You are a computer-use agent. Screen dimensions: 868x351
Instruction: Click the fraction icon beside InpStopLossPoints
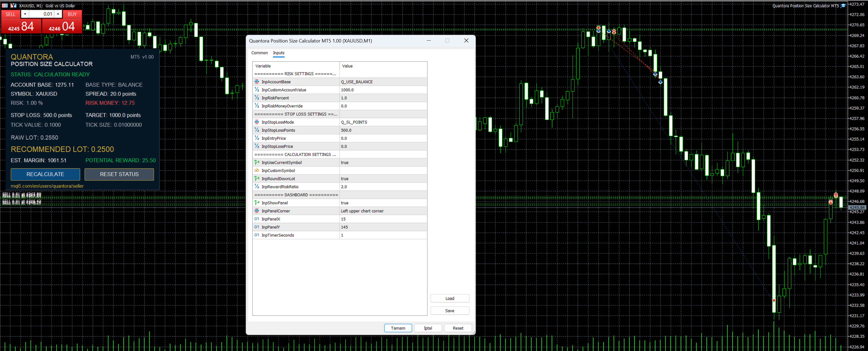click(257, 130)
